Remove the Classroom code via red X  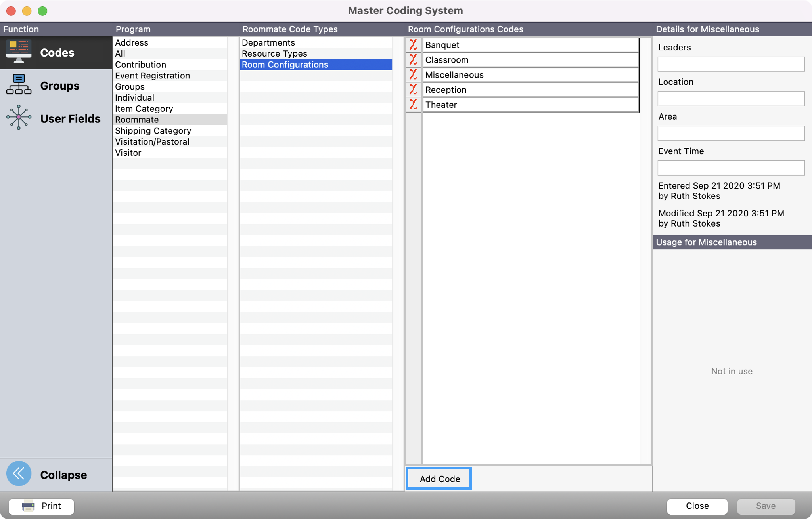point(413,60)
